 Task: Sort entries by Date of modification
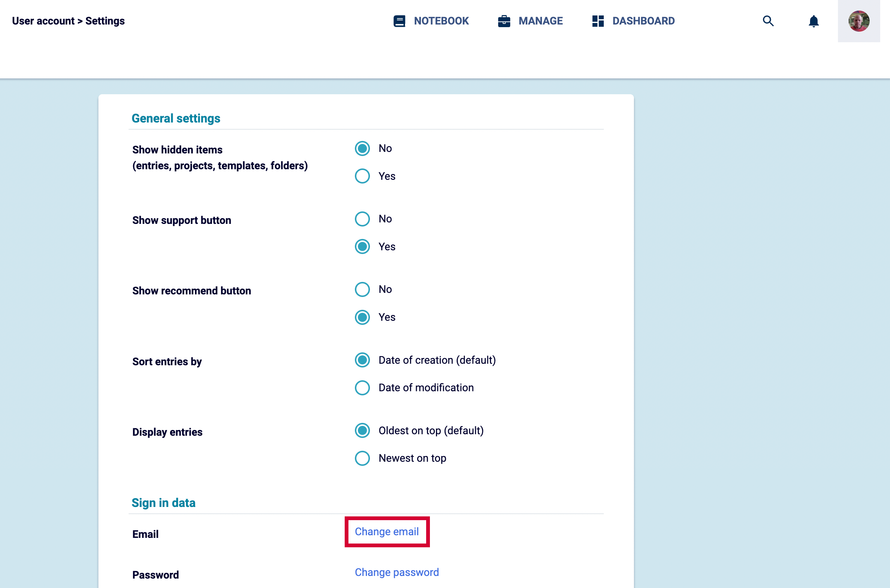tap(362, 388)
